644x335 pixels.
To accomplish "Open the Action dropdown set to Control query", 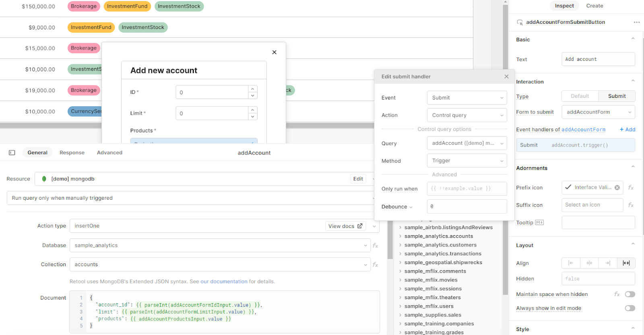I will (x=467, y=115).
